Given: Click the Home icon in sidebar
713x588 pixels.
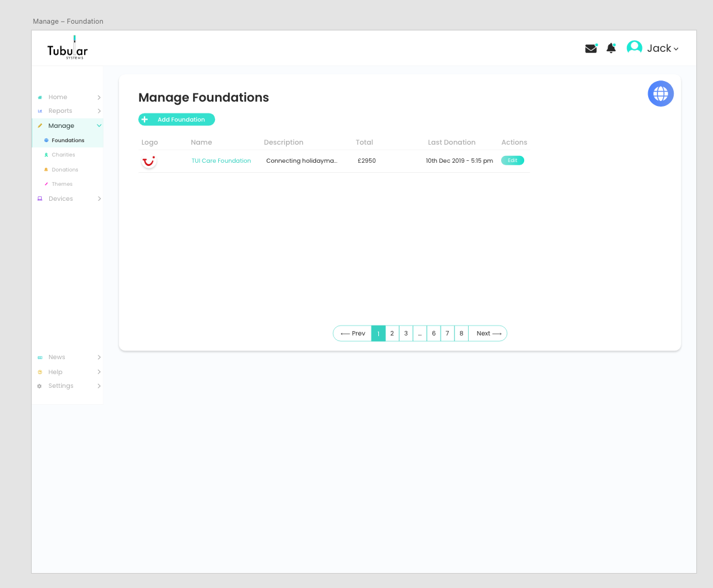Looking at the screenshot, I should pos(40,97).
